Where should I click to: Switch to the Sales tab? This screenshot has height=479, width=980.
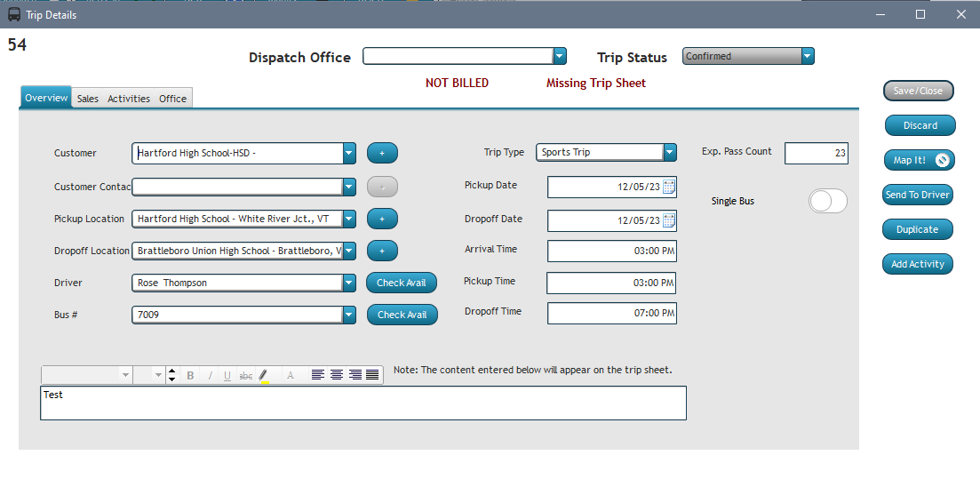[88, 99]
